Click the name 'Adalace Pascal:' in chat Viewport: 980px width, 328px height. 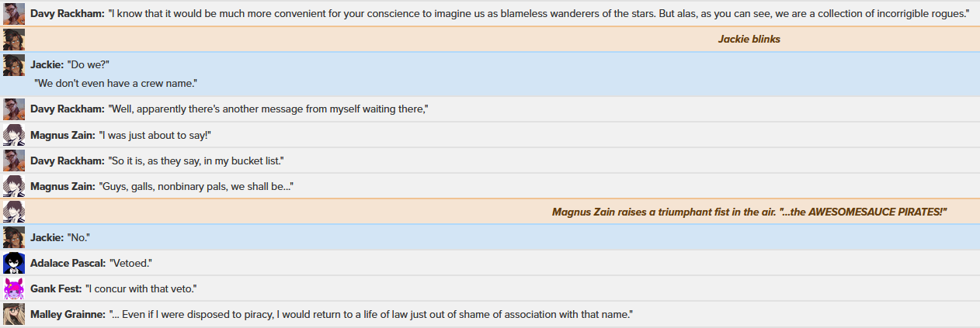[68, 263]
